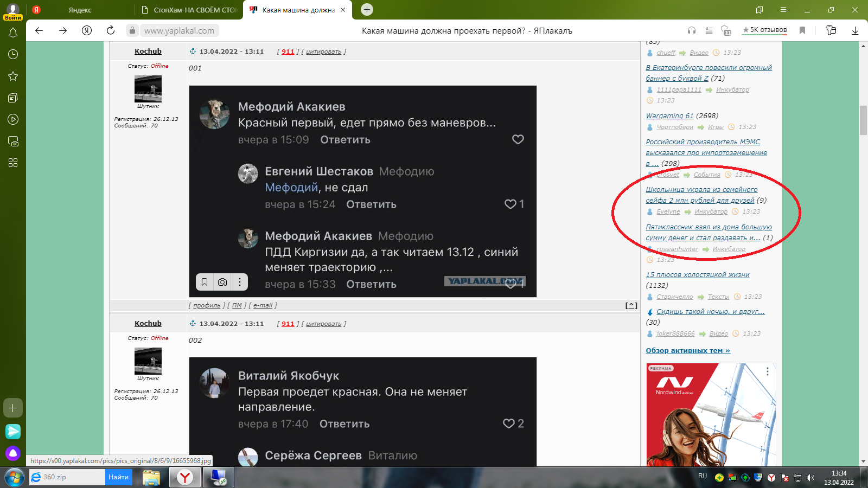Open "15 плюсов холостяцкой жизни" topic
Image resolution: width=868 pixels, height=488 pixels.
698,275
